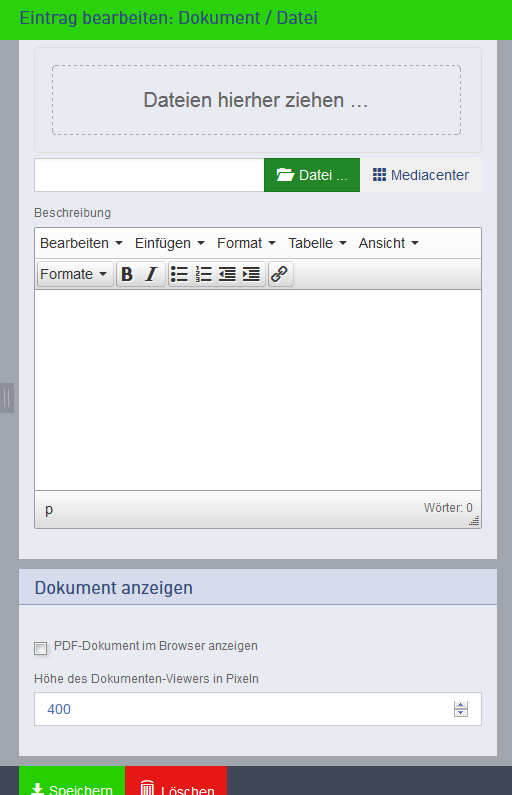The height and width of the screenshot is (795, 512).
Task: Insert a link using chain icon
Action: [280, 274]
